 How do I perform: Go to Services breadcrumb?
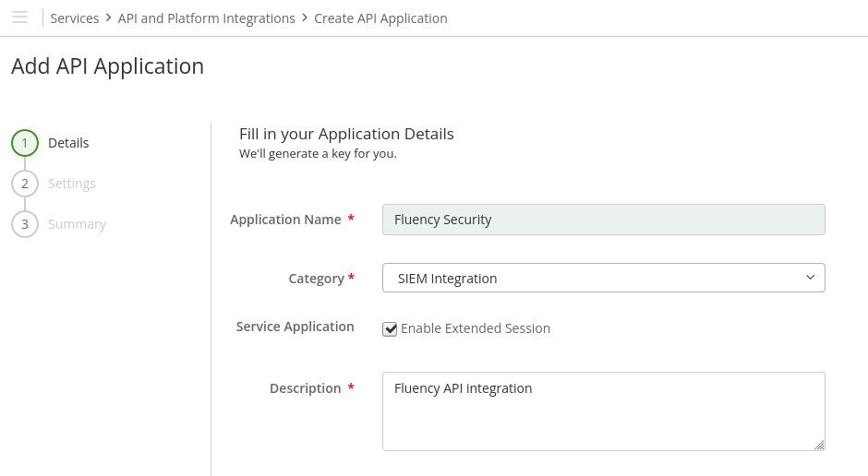point(74,18)
